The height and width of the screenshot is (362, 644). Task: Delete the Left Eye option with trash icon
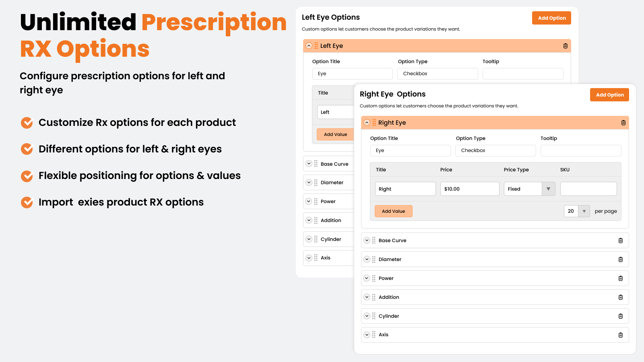click(x=566, y=46)
